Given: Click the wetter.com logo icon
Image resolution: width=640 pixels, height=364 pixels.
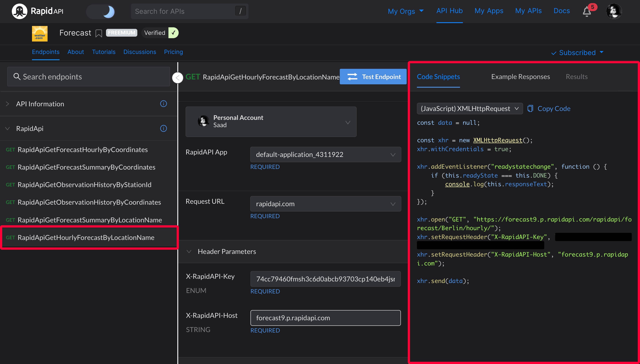Looking at the screenshot, I should point(40,33).
